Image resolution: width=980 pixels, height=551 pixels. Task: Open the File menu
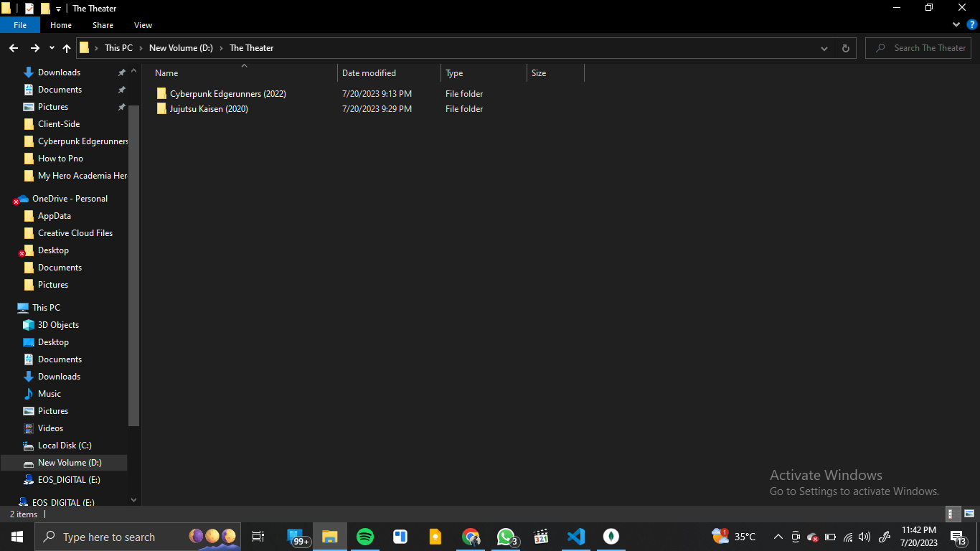point(20,25)
